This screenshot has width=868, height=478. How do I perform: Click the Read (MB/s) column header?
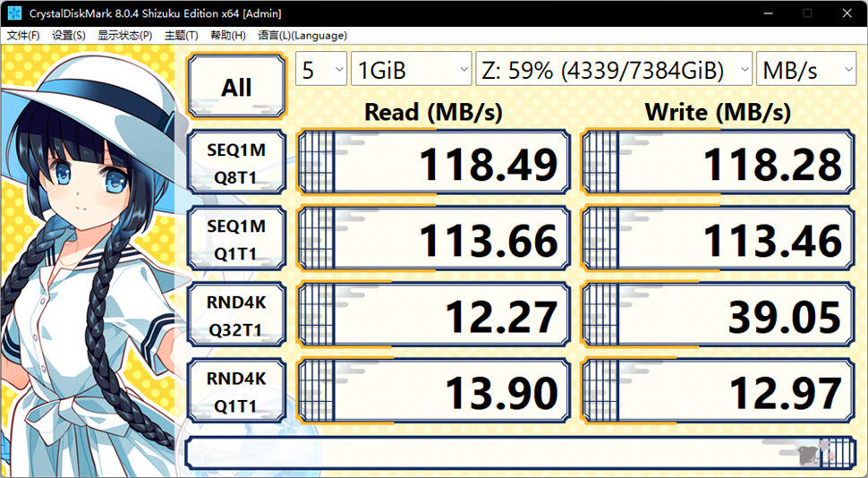tap(433, 113)
